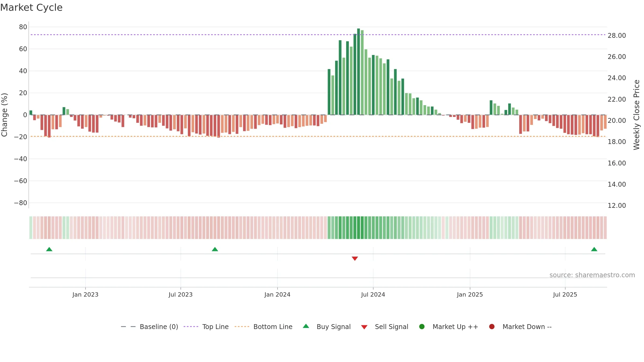Click the Market Down -- legend label
The image size is (644, 362).
point(527,327)
